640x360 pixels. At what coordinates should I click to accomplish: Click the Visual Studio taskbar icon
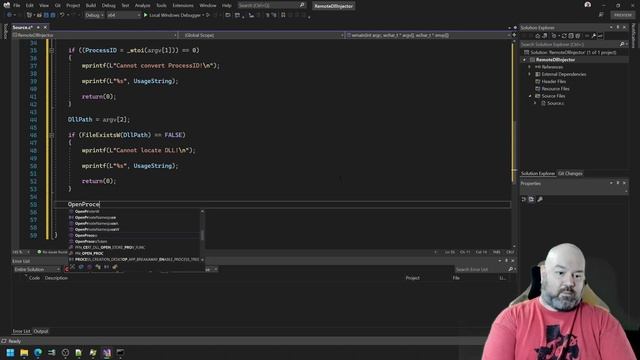click(x=107, y=352)
